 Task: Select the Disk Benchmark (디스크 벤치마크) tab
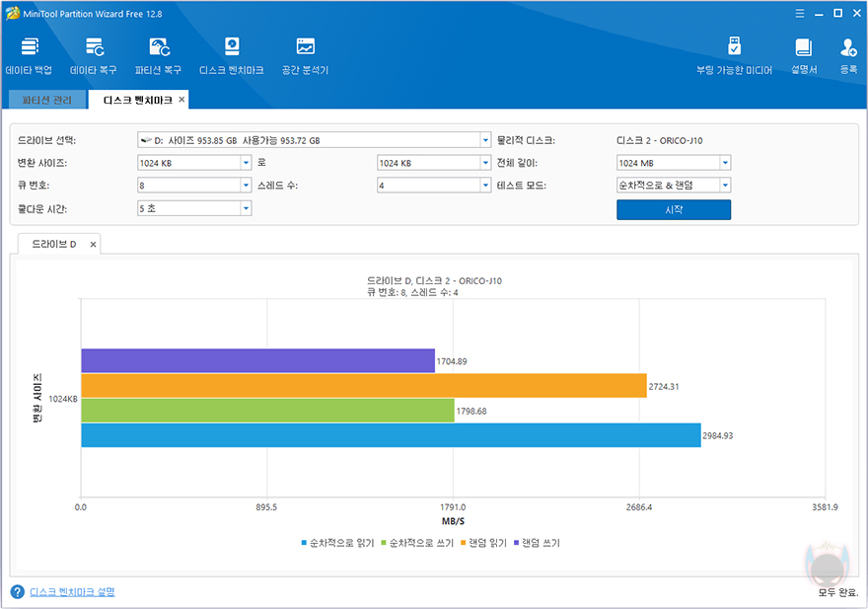click(138, 100)
